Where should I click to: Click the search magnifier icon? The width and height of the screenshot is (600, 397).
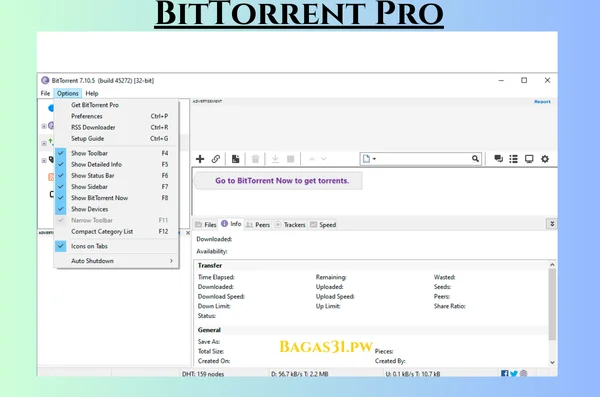coord(475,158)
